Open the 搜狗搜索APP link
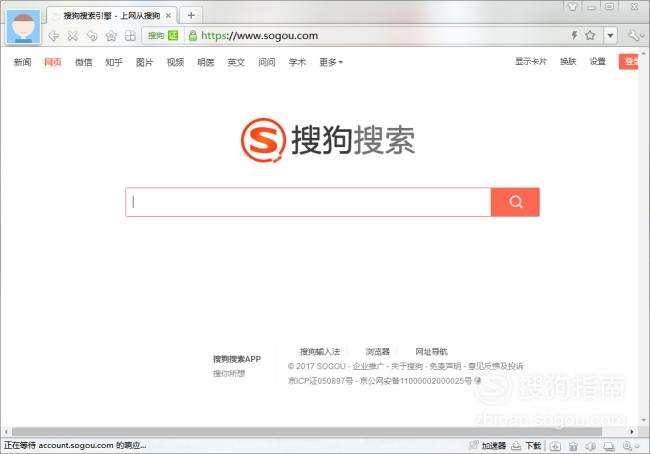This screenshot has width=650, height=454. point(237,359)
